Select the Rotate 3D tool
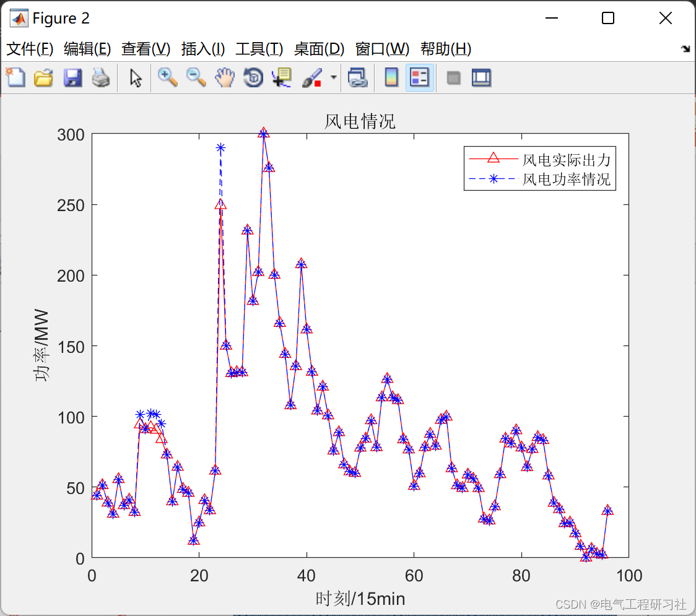The image size is (696, 616). point(253,77)
